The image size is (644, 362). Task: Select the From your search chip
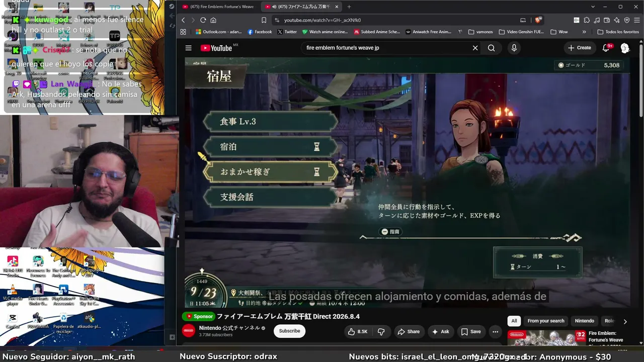[546, 321]
